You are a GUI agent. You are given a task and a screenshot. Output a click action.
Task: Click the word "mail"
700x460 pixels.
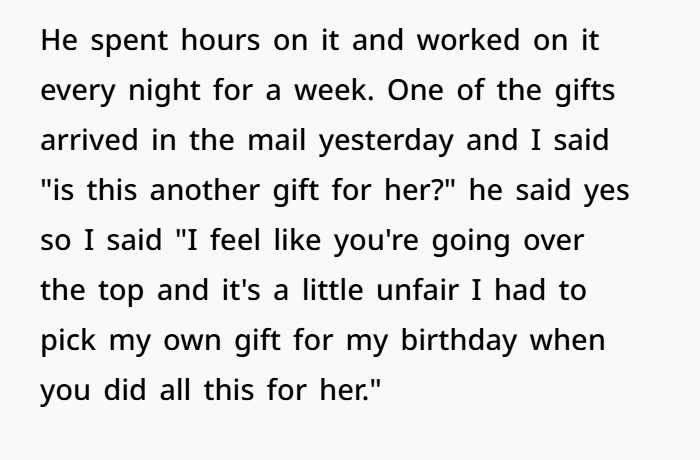point(277,140)
